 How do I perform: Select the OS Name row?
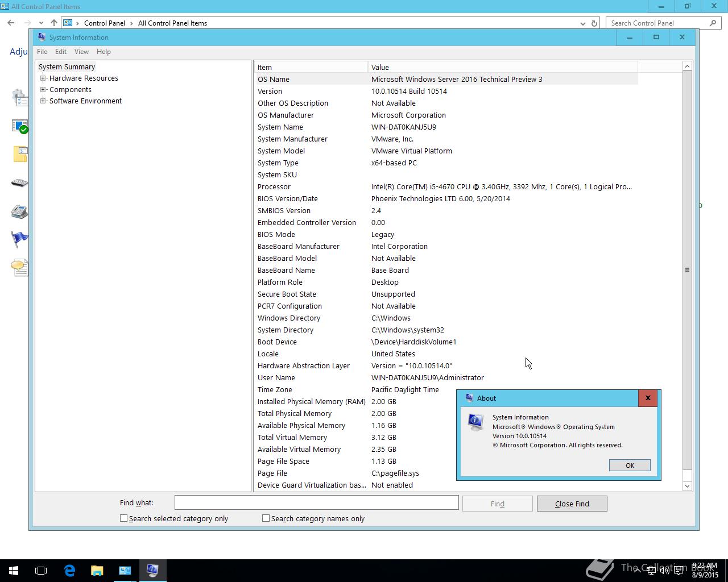446,79
